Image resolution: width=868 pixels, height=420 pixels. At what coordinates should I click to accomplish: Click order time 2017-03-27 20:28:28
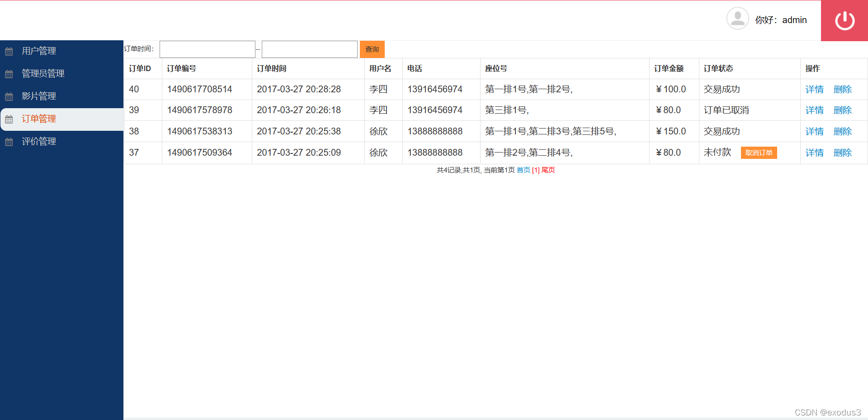click(299, 90)
